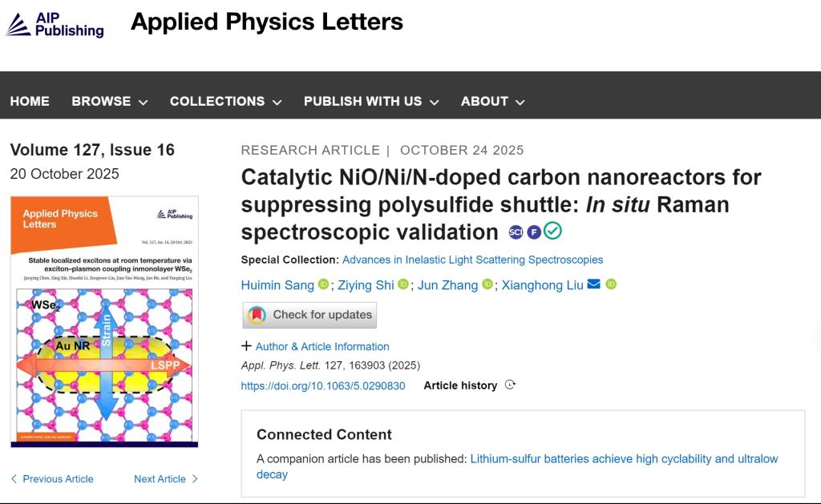This screenshot has height=504, width=821.
Task: Click the SCI badge icon
Action: 516,232
